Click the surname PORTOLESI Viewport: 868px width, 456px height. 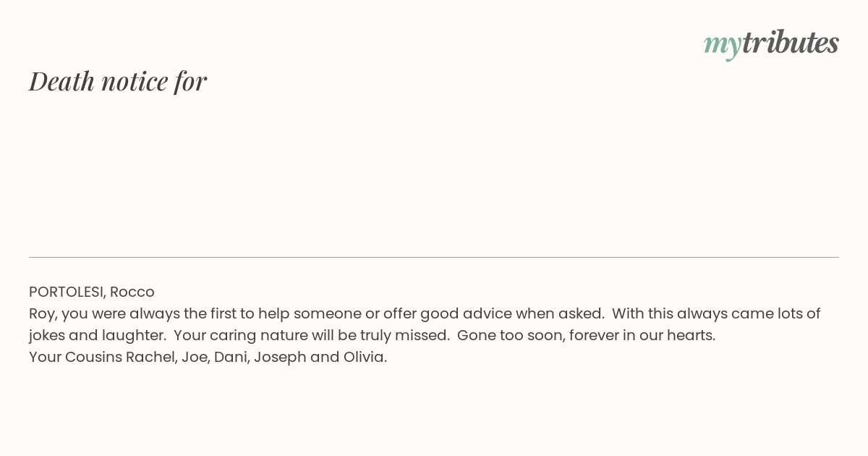point(67,292)
